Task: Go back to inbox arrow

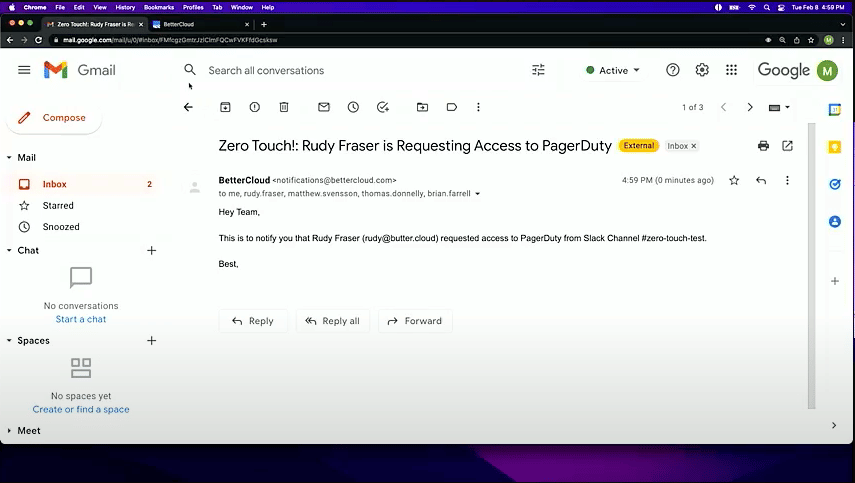Action: [x=188, y=107]
